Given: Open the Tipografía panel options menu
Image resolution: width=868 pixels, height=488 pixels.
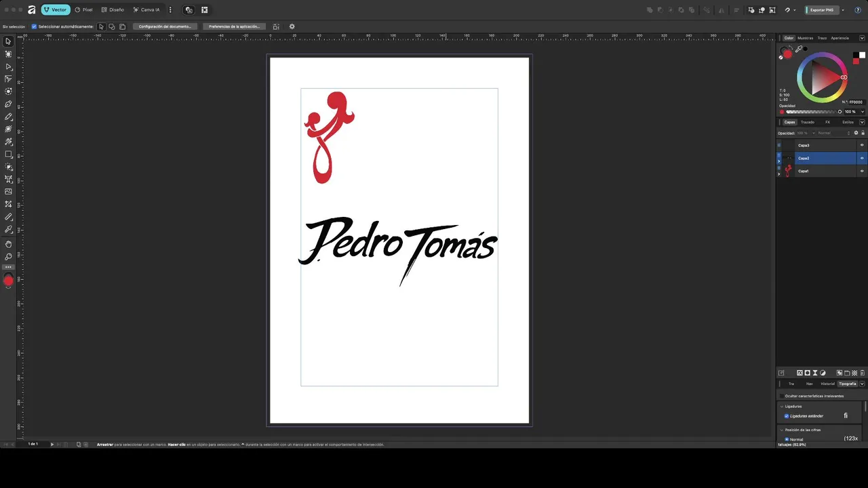Looking at the screenshot, I should (862, 384).
